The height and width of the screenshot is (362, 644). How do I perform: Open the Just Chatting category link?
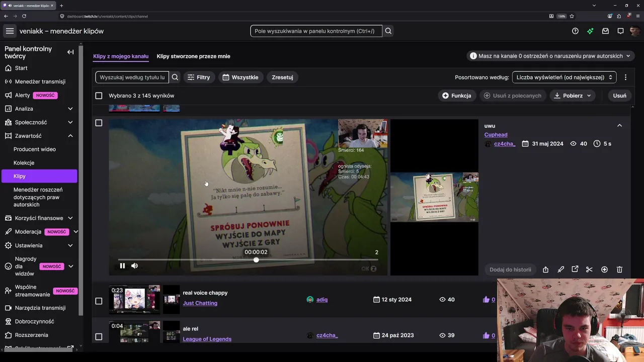pos(200,303)
